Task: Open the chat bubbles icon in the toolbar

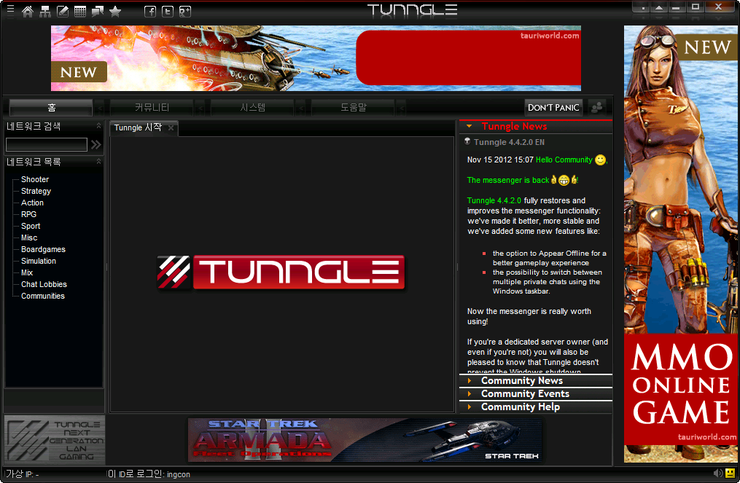Action: pos(98,11)
